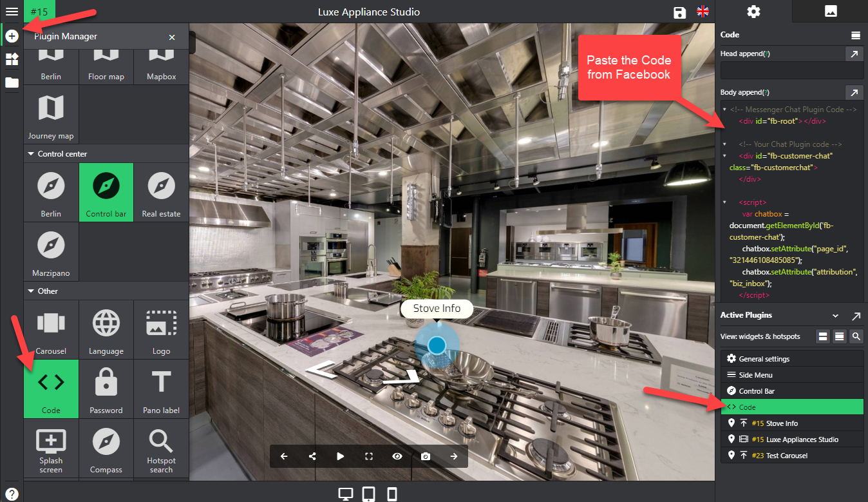This screenshot has width=868, height=502.
Task: Toggle fullscreen in the control bar
Action: (369, 456)
